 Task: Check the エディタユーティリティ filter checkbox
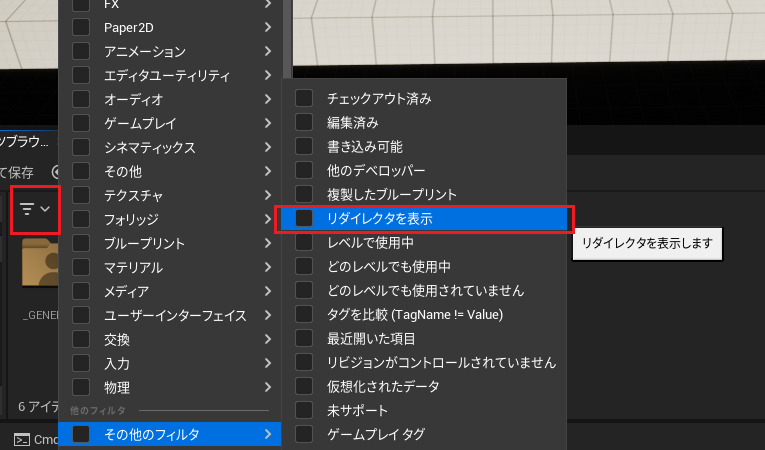[81, 75]
